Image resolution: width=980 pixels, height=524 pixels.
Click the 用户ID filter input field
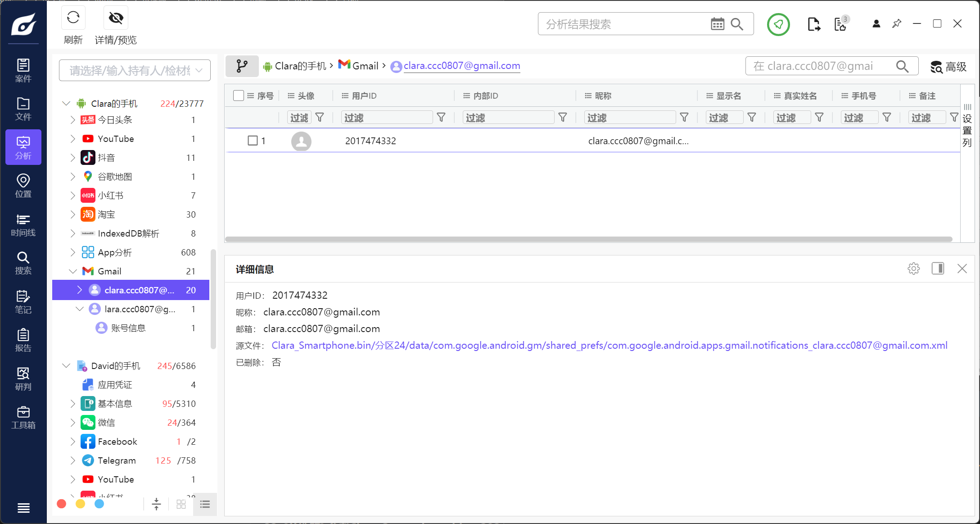tap(386, 118)
